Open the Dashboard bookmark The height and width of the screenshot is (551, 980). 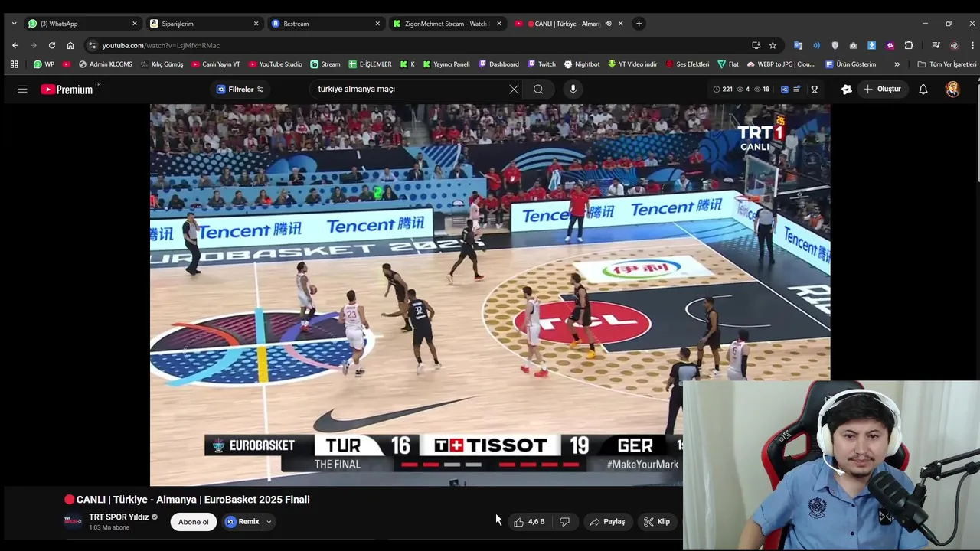pyautogui.click(x=498, y=64)
